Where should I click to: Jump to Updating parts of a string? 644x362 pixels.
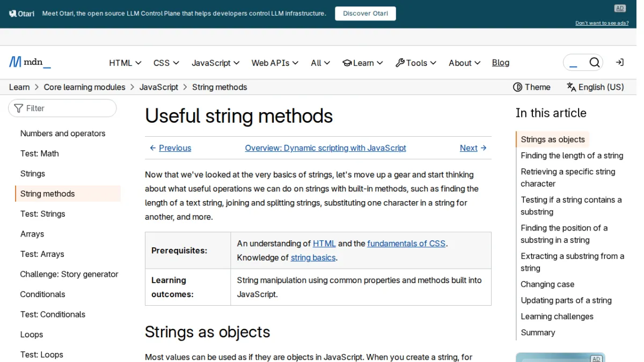pos(566,300)
